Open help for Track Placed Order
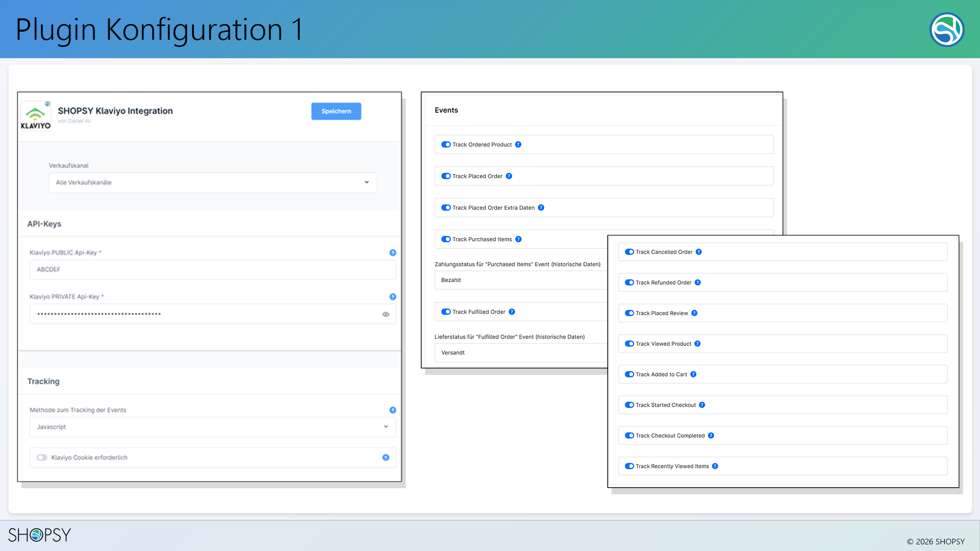 pos(509,176)
